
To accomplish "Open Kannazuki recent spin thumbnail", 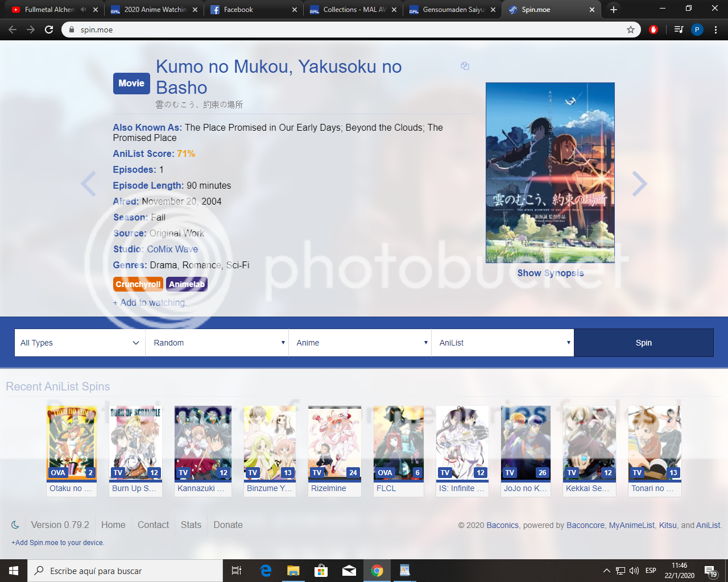I will 203,451.
